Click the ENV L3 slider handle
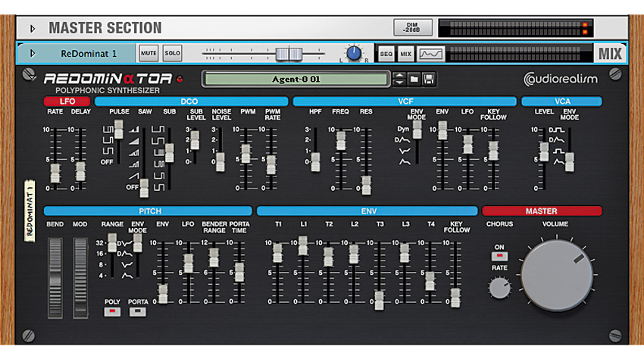Viewport: 644px width, 362px height. [x=405, y=253]
